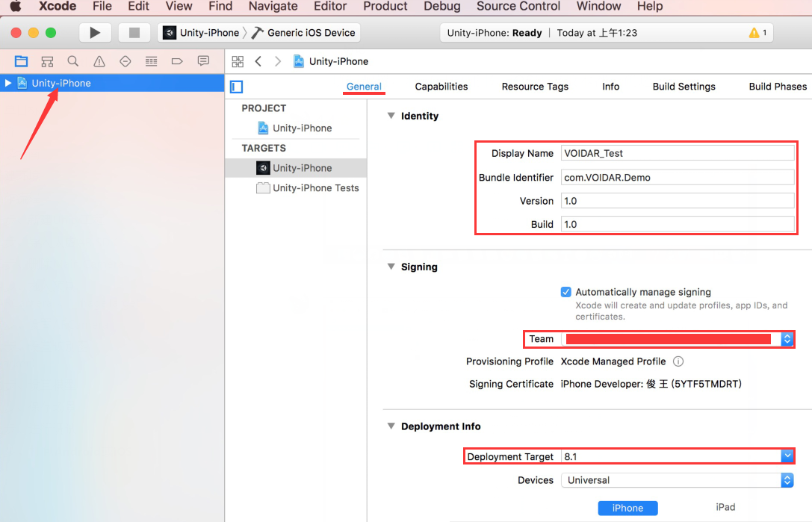
Task: Select the Unity-iPhone target
Action: point(296,168)
